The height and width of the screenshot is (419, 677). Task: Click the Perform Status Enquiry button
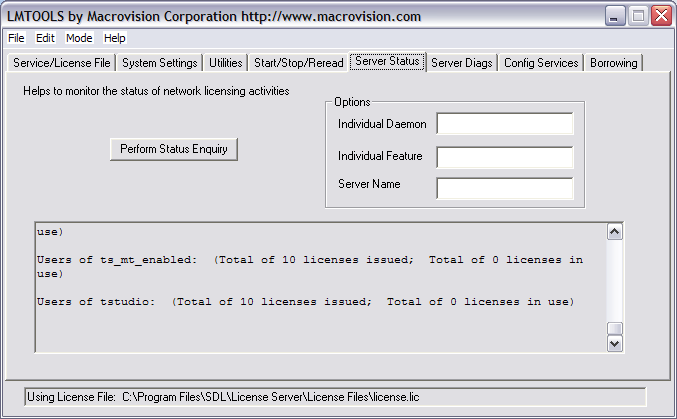tap(174, 149)
